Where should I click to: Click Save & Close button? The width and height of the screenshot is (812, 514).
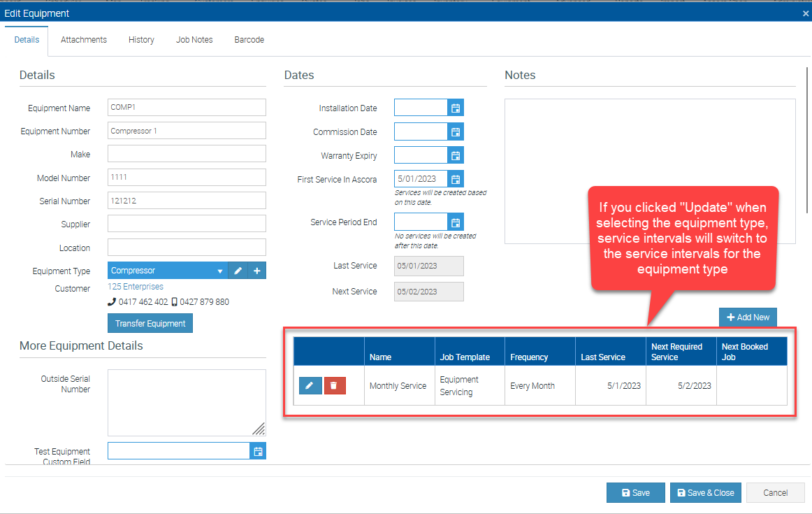coord(705,493)
